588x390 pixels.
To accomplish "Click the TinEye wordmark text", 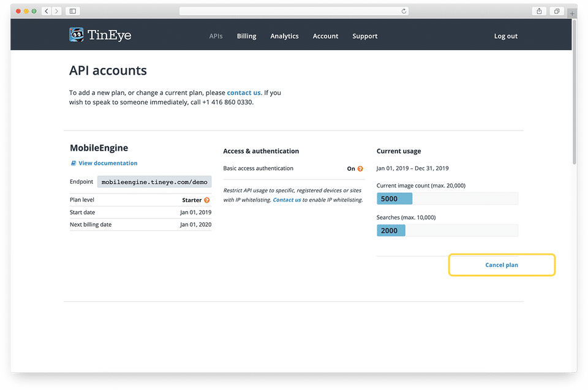I will tap(110, 36).
